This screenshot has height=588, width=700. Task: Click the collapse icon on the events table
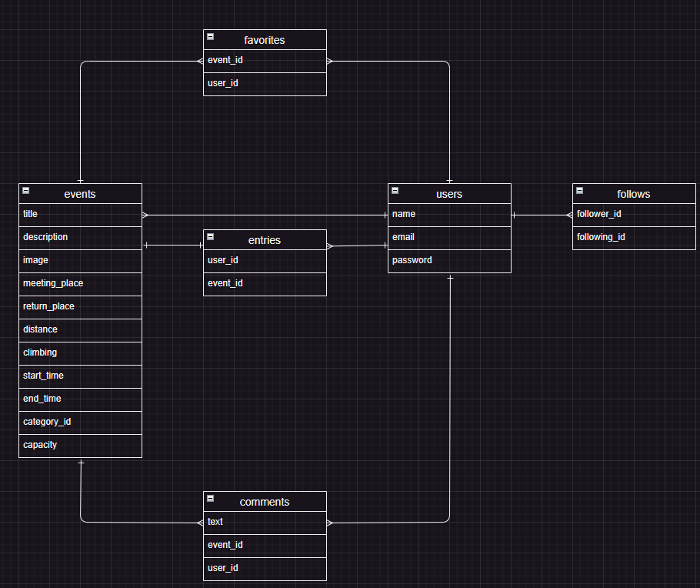click(x=25, y=190)
